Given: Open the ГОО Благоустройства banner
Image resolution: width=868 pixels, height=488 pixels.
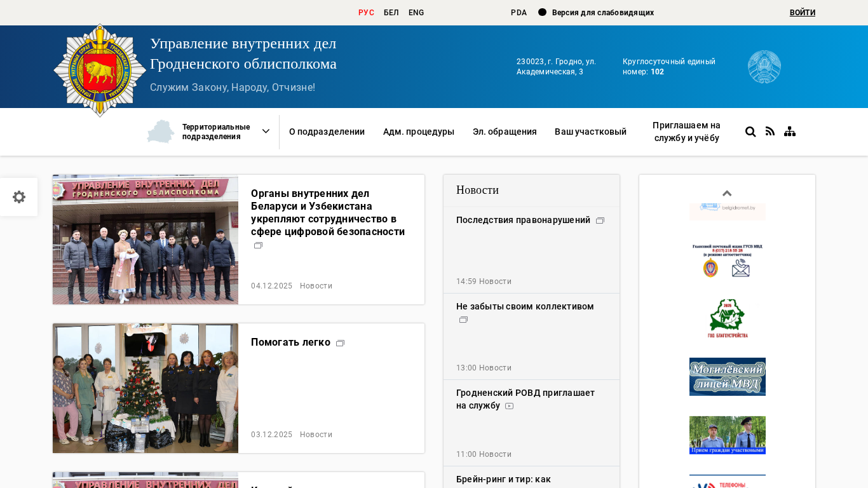Looking at the screenshot, I should [728, 318].
